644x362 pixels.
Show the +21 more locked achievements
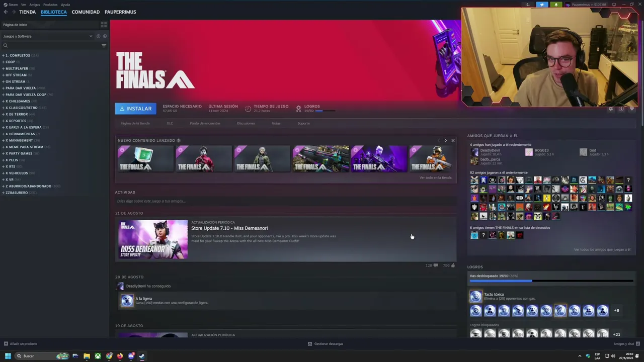[x=617, y=334]
